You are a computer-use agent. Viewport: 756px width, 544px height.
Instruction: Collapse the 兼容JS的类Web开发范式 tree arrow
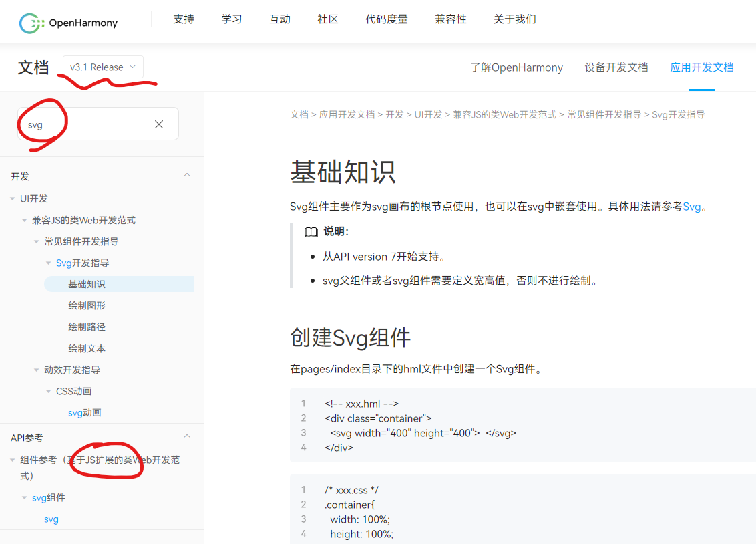tap(24, 221)
